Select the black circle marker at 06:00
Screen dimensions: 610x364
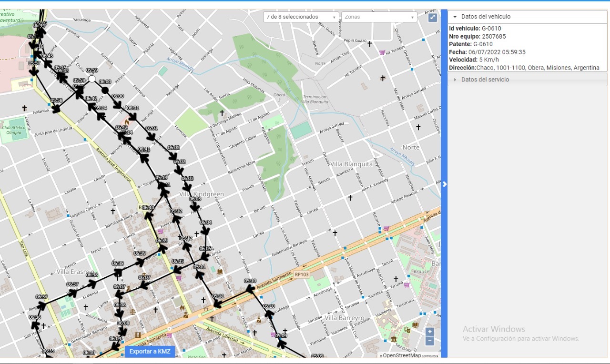click(105, 90)
